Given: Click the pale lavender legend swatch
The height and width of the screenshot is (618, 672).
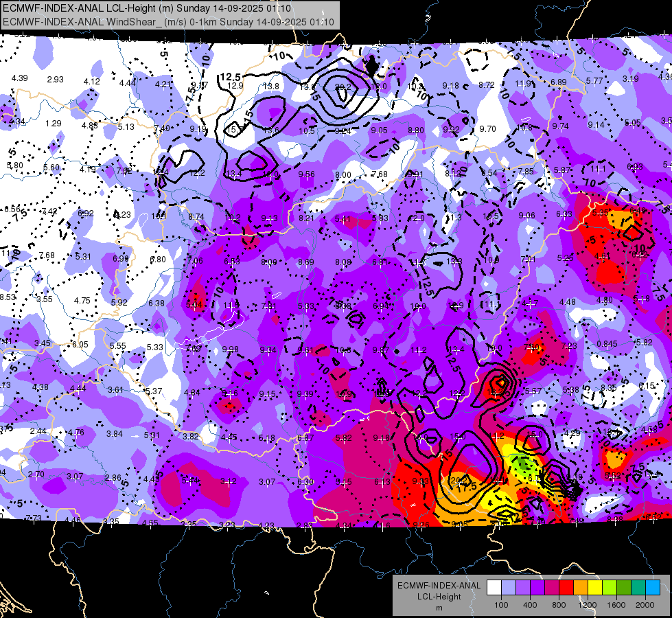Looking at the screenshot, I should click(x=509, y=588).
